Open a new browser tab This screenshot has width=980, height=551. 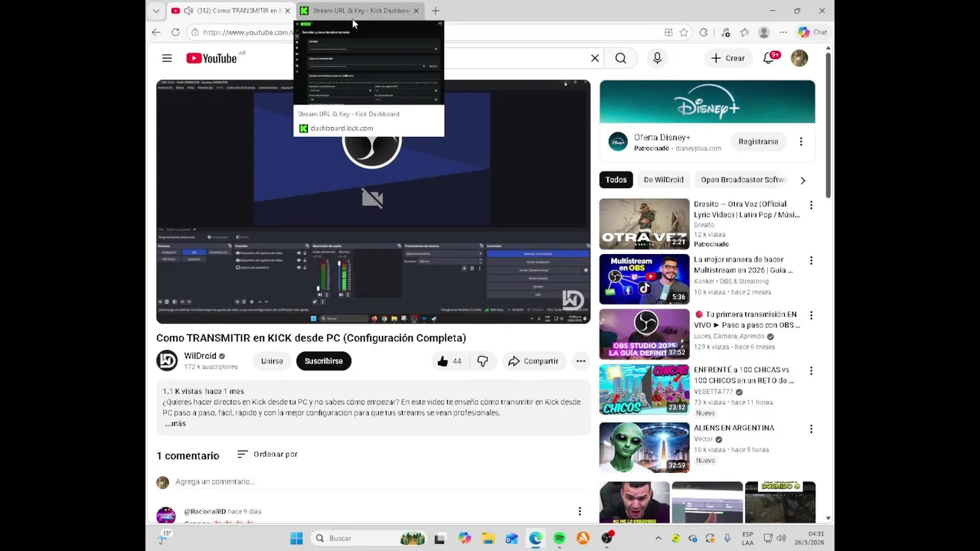[x=436, y=11]
